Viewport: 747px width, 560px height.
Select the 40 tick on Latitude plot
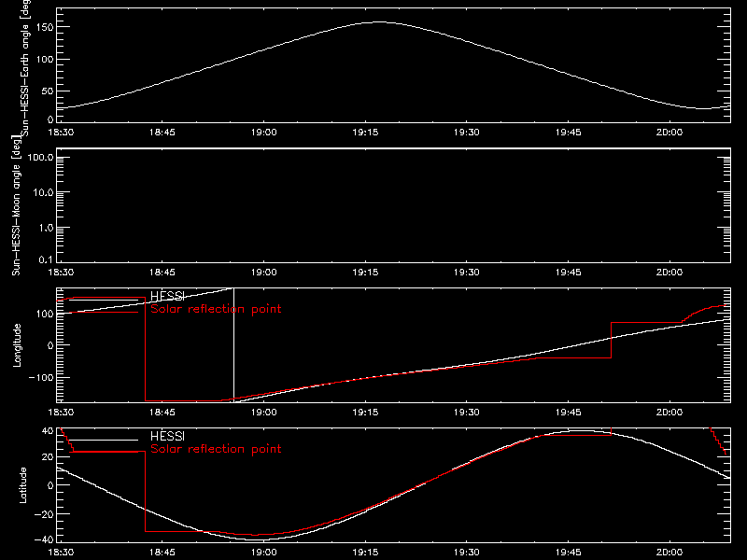[48, 431]
